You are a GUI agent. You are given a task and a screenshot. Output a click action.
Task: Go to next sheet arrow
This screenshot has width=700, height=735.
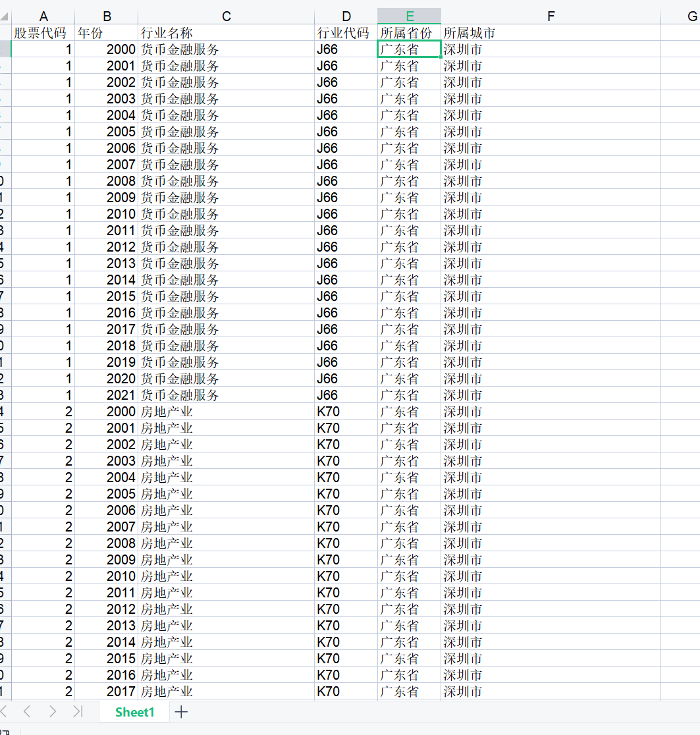pyautogui.click(x=53, y=711)
